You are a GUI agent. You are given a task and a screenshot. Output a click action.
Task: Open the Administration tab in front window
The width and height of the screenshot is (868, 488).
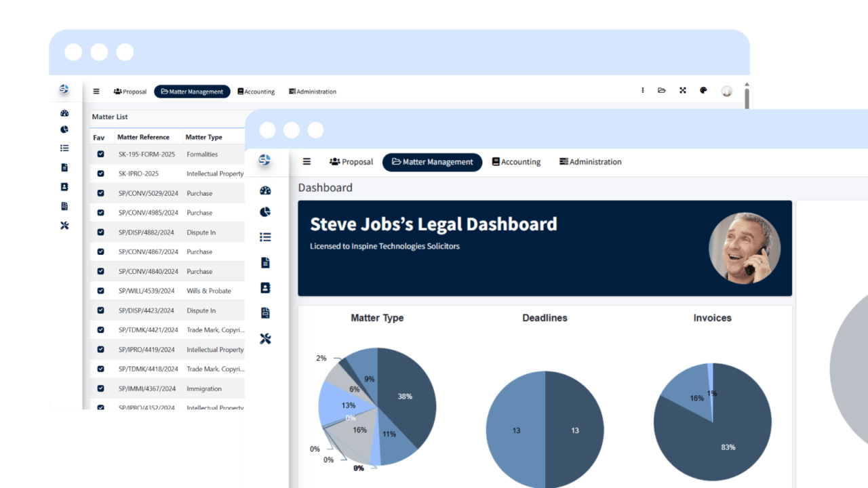[x=590, y=162]
